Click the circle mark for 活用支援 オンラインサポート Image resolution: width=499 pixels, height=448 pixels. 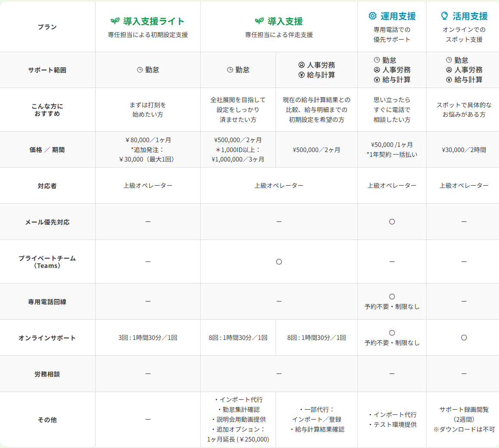pos(464,338)
